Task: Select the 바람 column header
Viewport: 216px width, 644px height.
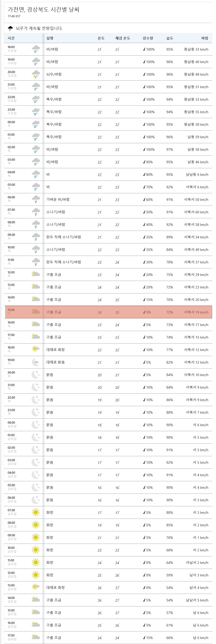Action: click(205, 38)
